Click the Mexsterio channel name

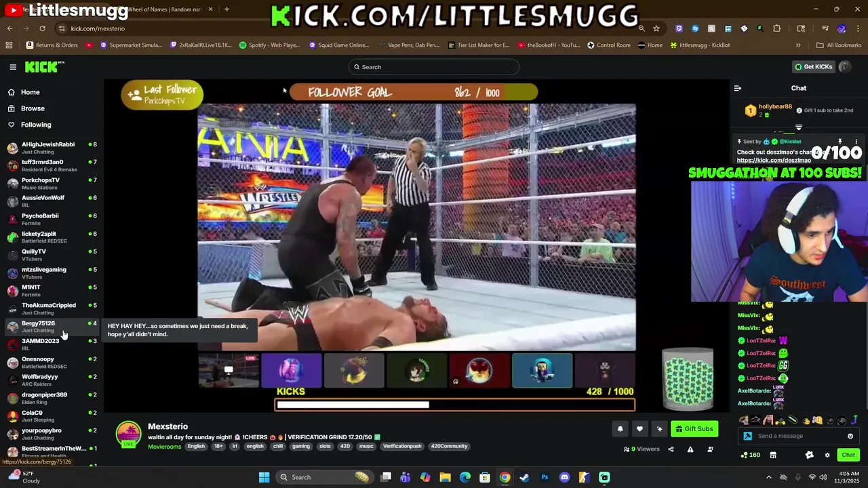pos(167,426)
